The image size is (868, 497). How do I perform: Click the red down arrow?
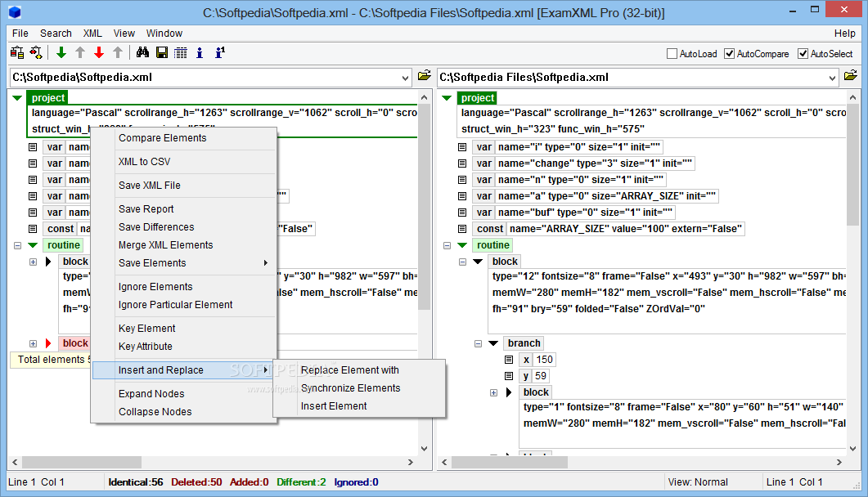pos(99,52)
